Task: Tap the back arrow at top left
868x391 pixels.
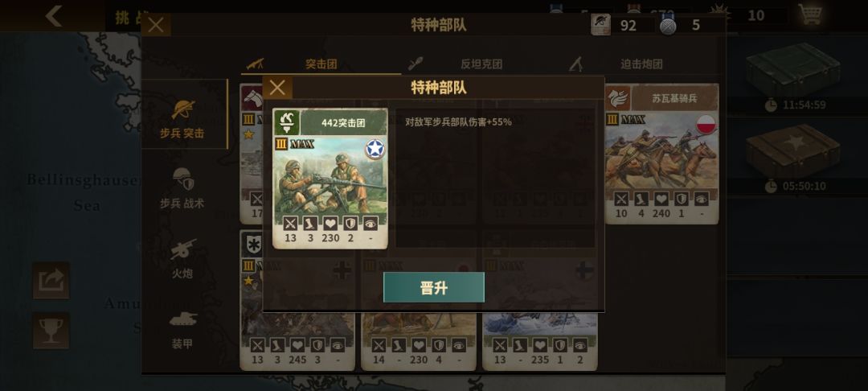Action: pyautogui.click(x=54, y=16)
